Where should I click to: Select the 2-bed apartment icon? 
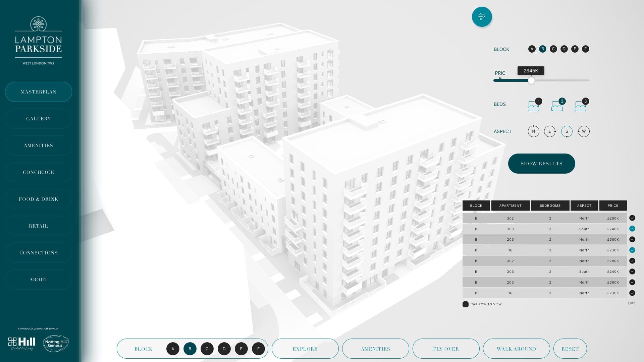(x=557, y=106)
